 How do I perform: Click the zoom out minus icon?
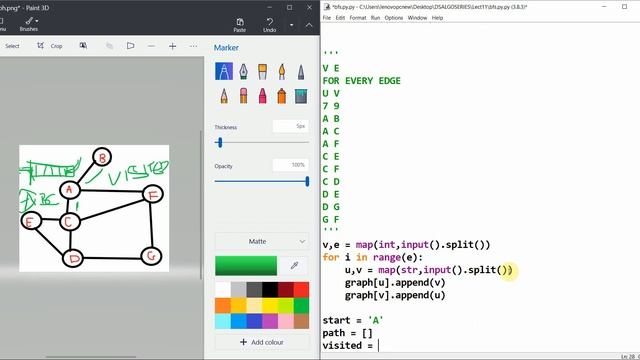(x=151, y=46)
